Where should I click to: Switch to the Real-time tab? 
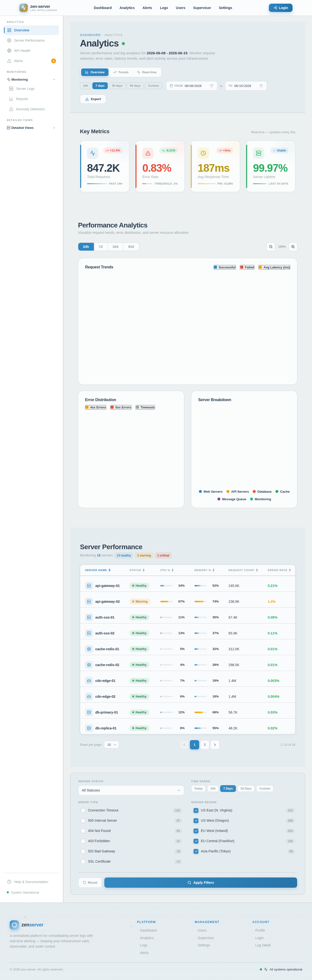(147, 72)
